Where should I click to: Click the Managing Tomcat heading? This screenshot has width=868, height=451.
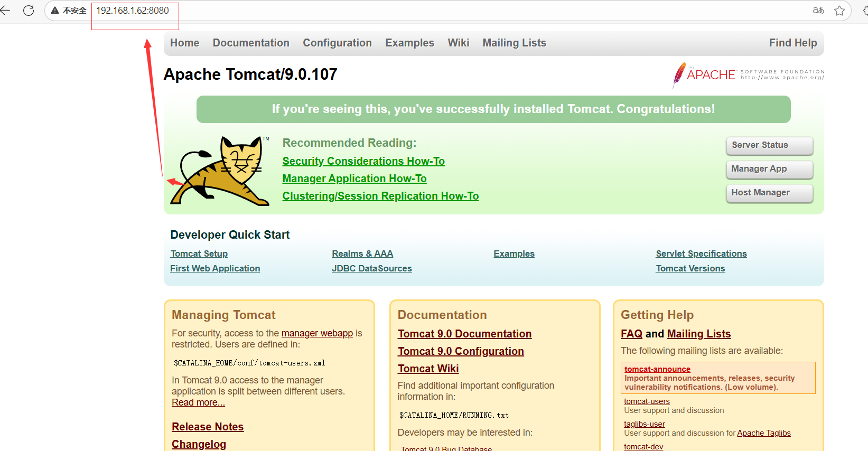[x=223, y=315]
